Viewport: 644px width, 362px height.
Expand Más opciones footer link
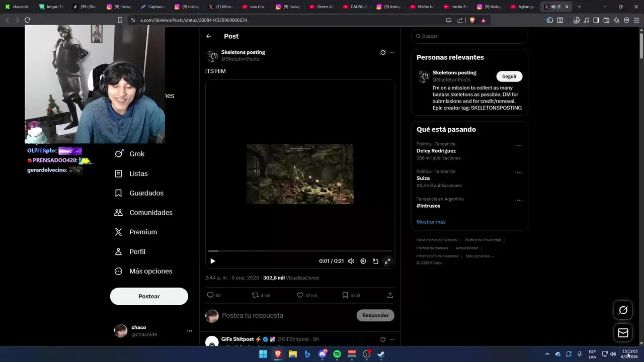coord(479,256)
